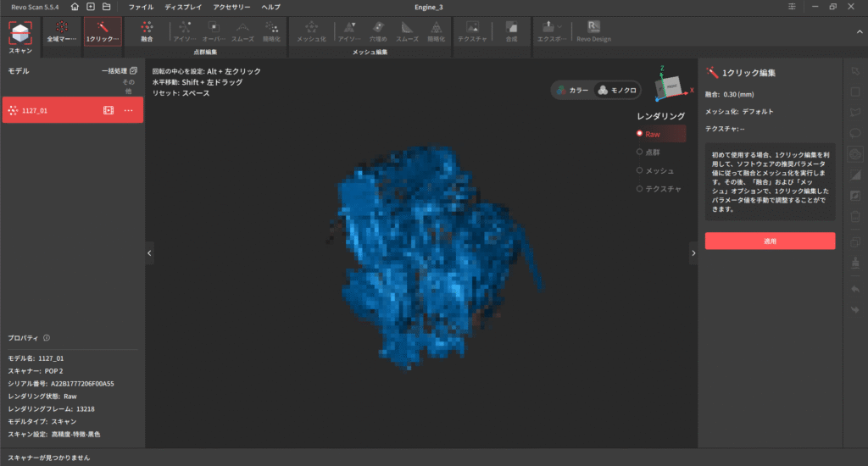The height and width of the screenshot is (466, 868).
Task: Select the Raw rendering radio option
Action: coord(640,134)
